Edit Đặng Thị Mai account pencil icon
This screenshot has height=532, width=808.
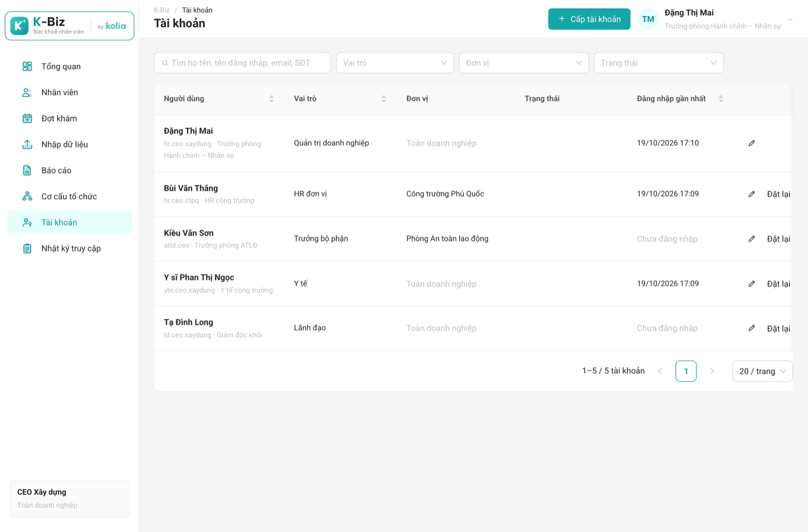click(751, 143)
